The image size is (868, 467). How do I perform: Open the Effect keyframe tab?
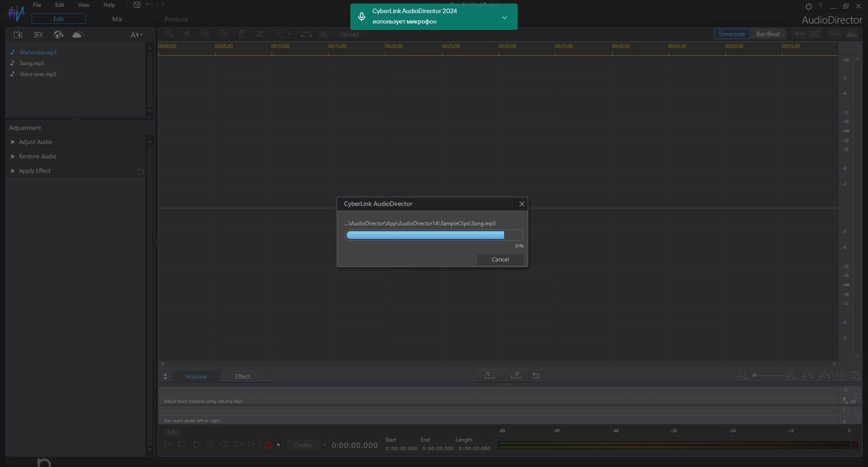click(x=243, y=376)
